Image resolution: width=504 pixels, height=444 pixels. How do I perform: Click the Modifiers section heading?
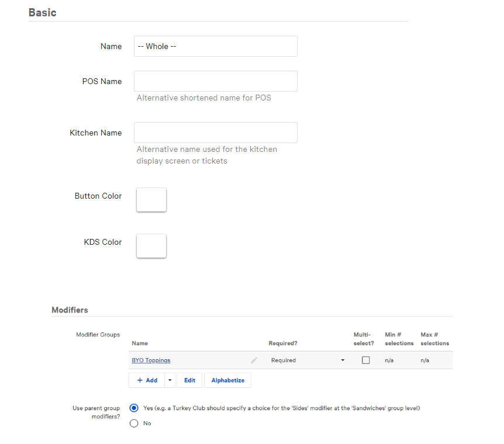click(70, 310)
